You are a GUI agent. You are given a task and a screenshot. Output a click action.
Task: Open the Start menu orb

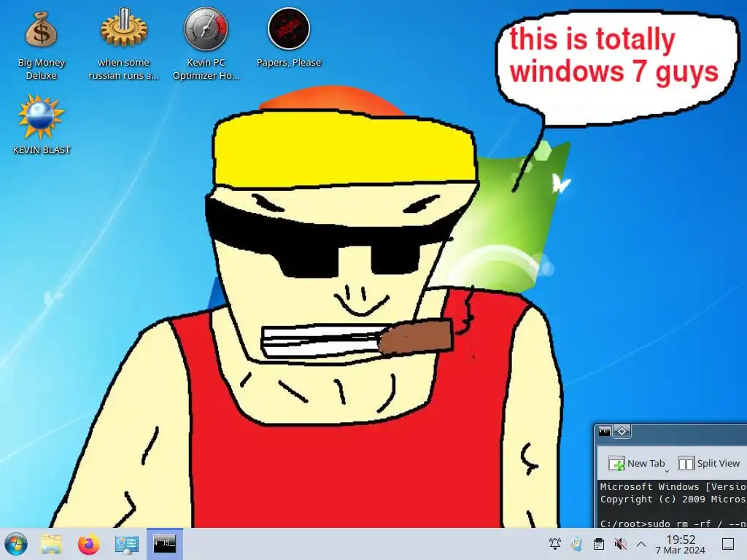pyautogui.click(x=16, y=544)
